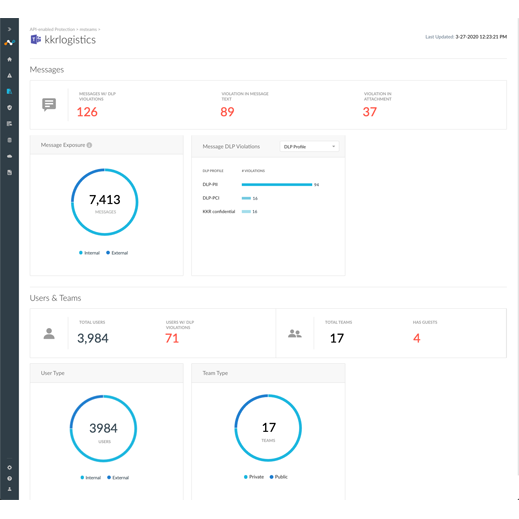Click the 37 violations in attachment count

[x=370, y=112]
